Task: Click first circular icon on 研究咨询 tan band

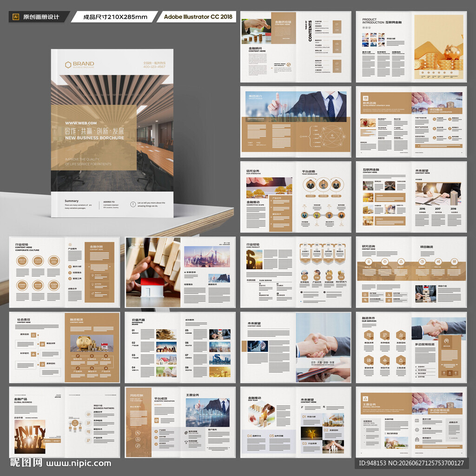Action: coord(368,262)
